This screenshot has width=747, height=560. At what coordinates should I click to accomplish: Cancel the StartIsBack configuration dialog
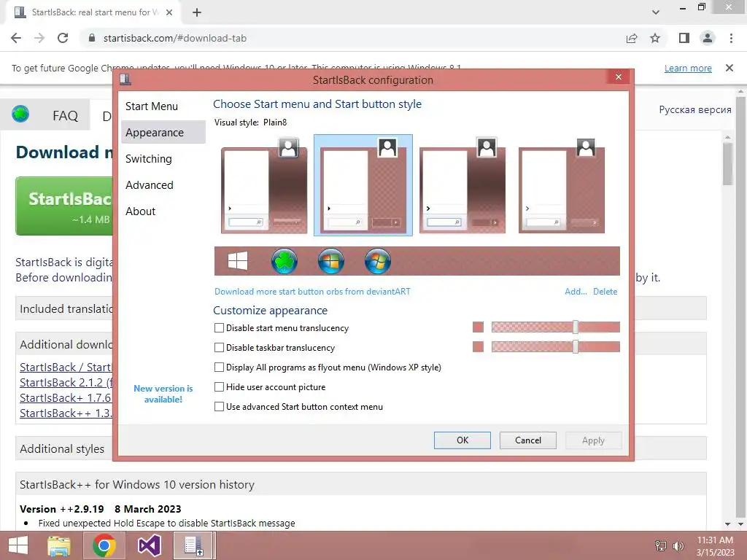tap(528, 440)
